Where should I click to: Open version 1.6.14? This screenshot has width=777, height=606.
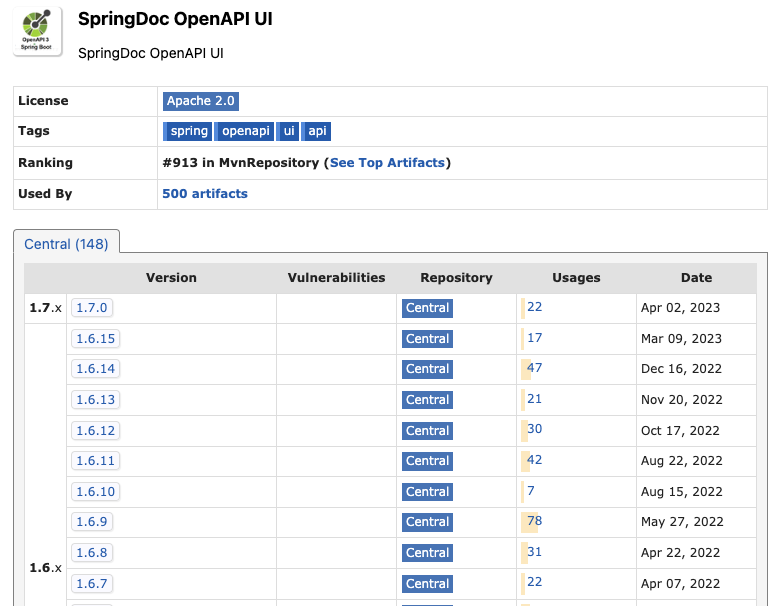coord(96,369)
